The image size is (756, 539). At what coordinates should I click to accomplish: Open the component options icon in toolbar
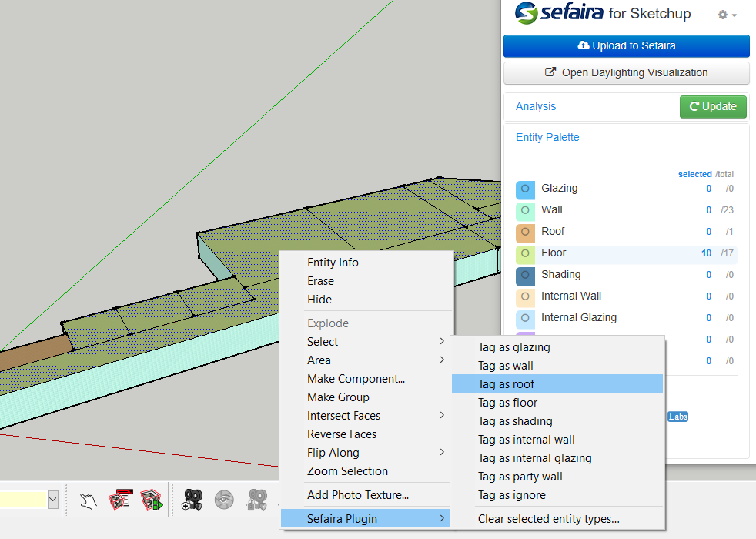tap(121, 500)
